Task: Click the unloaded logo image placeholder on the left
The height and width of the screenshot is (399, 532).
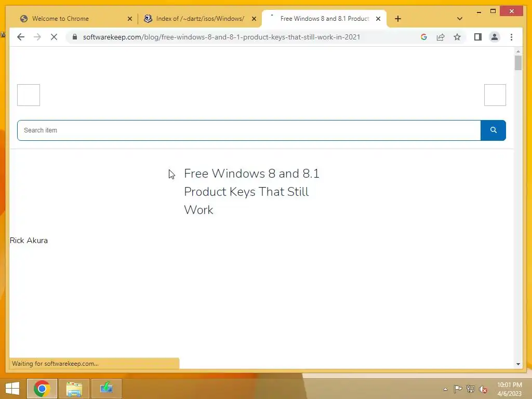Action: (x=29, y=95)
